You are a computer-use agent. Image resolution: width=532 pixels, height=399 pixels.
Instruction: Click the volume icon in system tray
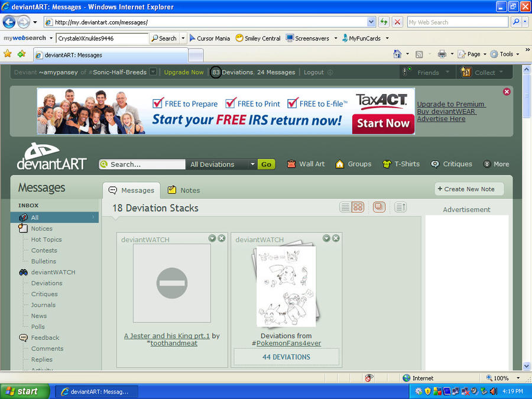click(x=494, y=391)
